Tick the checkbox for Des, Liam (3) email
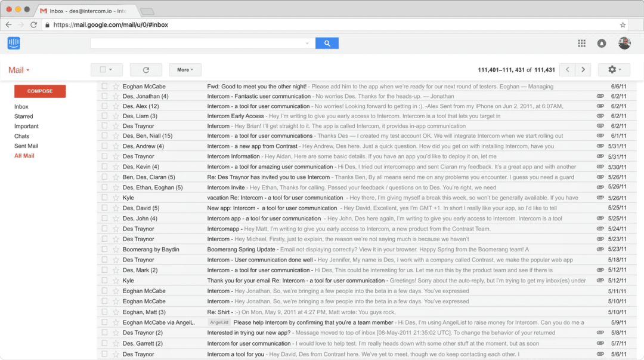The width and height of the screenshot is (644, 360). pos(104,116)
